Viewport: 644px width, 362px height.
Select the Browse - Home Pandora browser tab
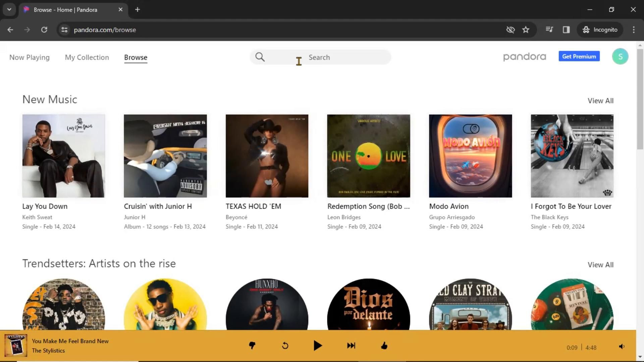click(x=73, y=10)
